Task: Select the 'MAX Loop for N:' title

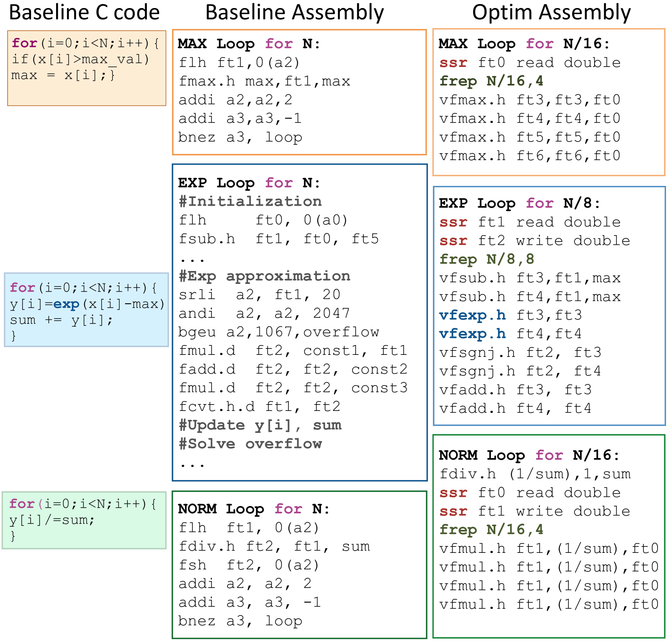Action: (x=249, y=44)
